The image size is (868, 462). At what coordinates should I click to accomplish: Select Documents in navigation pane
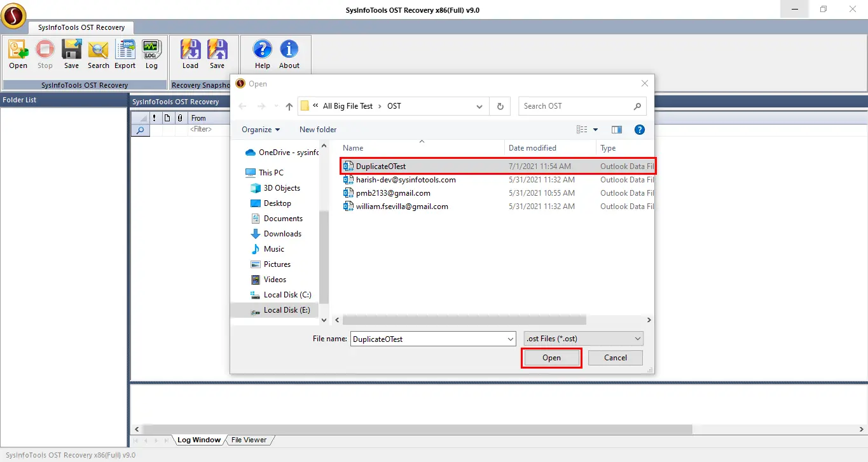(x=277, y=219)
